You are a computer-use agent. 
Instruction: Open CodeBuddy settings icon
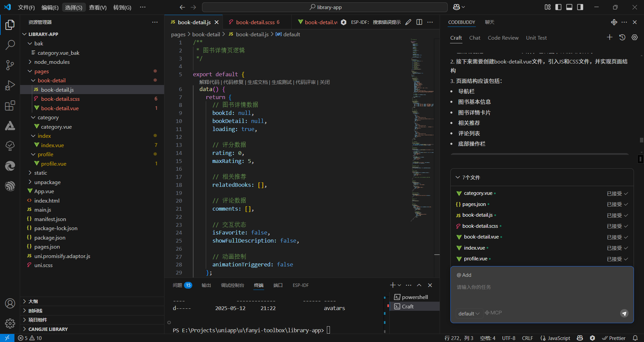click(x=634, y=37)
